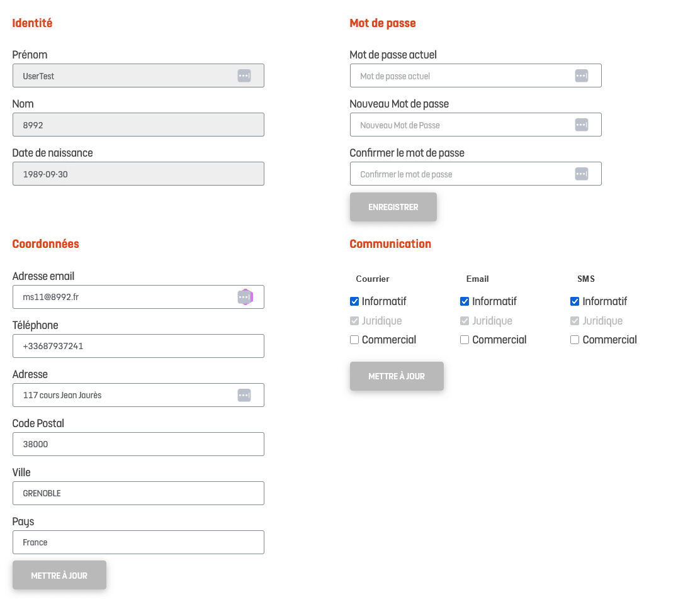
Task: Click the Code Postal field label
Action: (38, 423)
